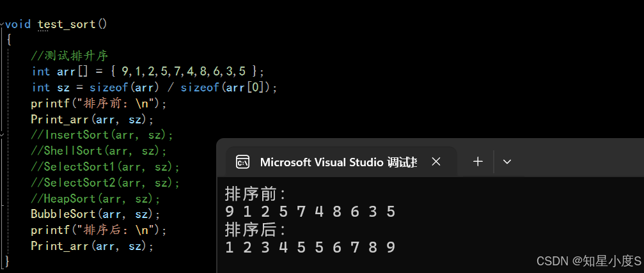Click the commented InsertSort line
This screenshot has width=644, height=273.
[x=102, y=135]
